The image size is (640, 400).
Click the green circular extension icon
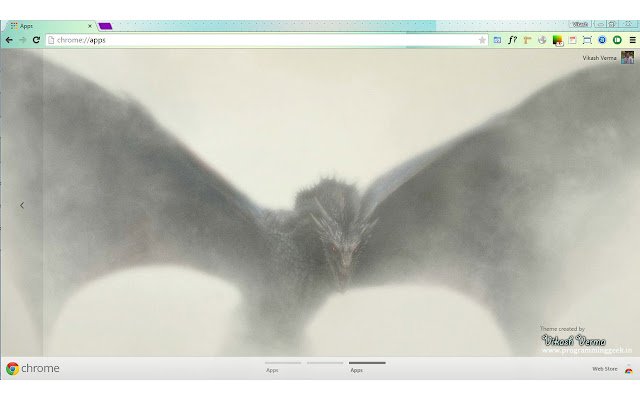[617, 40]
